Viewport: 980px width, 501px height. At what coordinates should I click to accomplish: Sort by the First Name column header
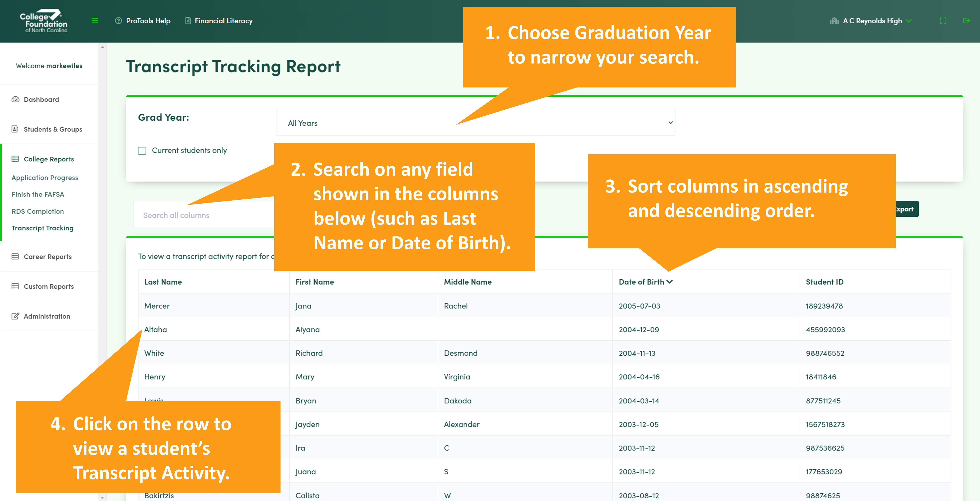click(x=315, y=282)
